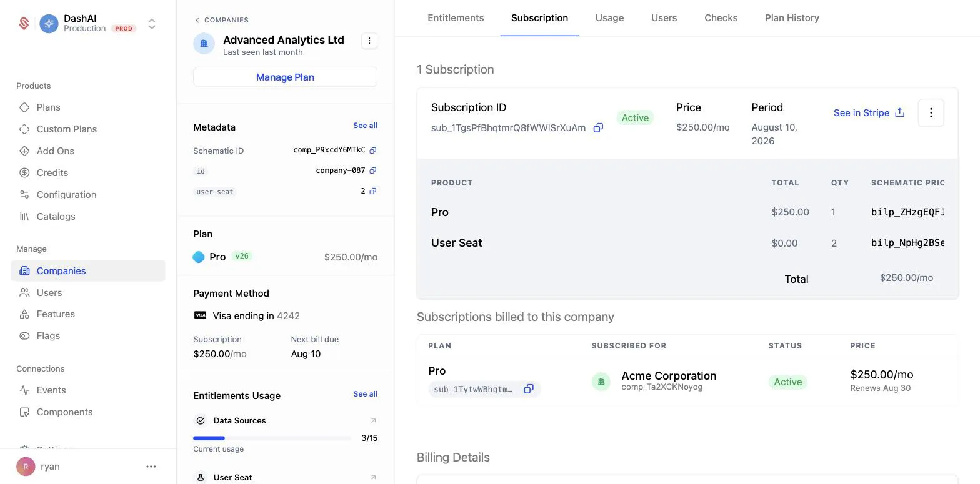Click the Credits dollar icon
980x484 pixels.
(x=24, y=173)
